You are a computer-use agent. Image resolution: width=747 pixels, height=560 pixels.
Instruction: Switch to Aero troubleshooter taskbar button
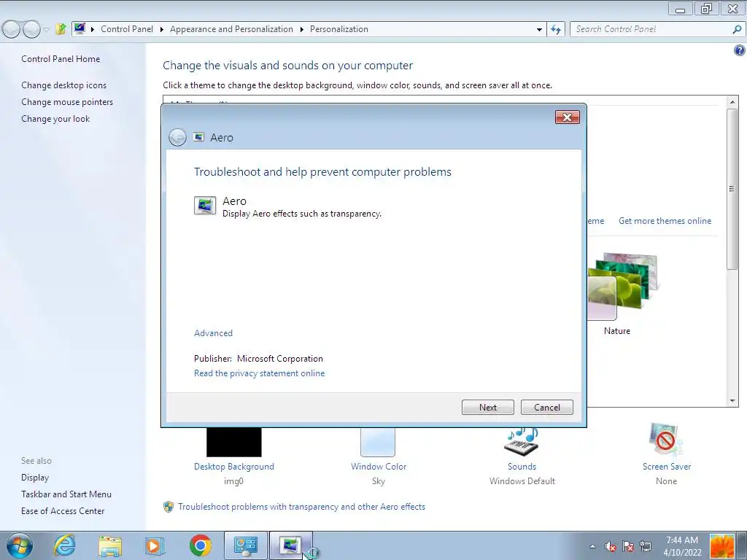coord(290,545)
